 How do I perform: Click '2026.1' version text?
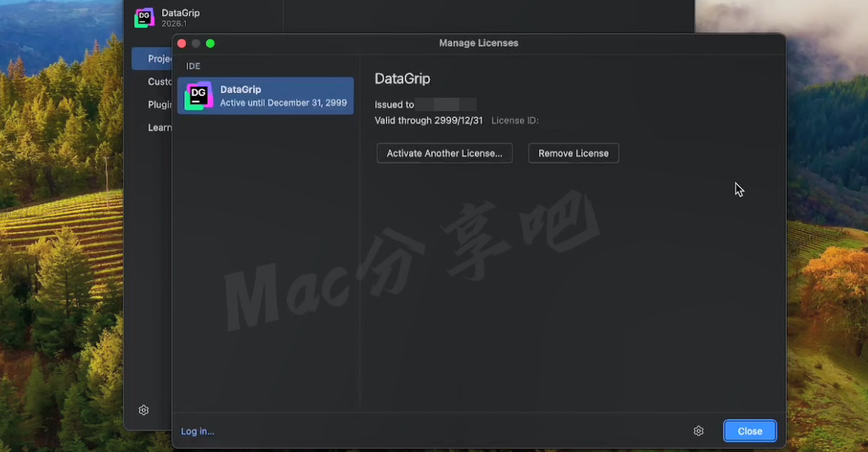click(174, 24)
